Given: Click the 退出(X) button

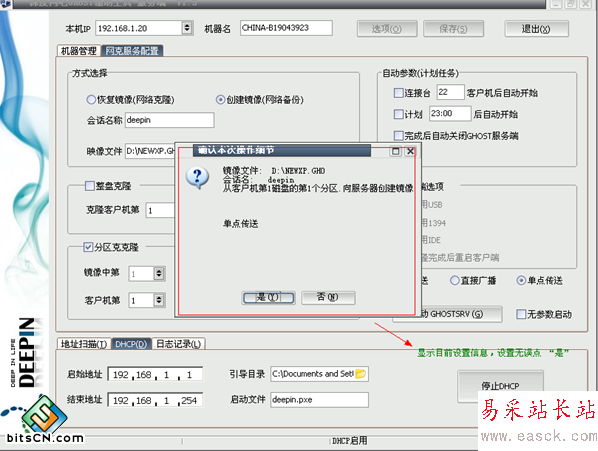Looking at the screenshot, I should click(x=536, y=29).
